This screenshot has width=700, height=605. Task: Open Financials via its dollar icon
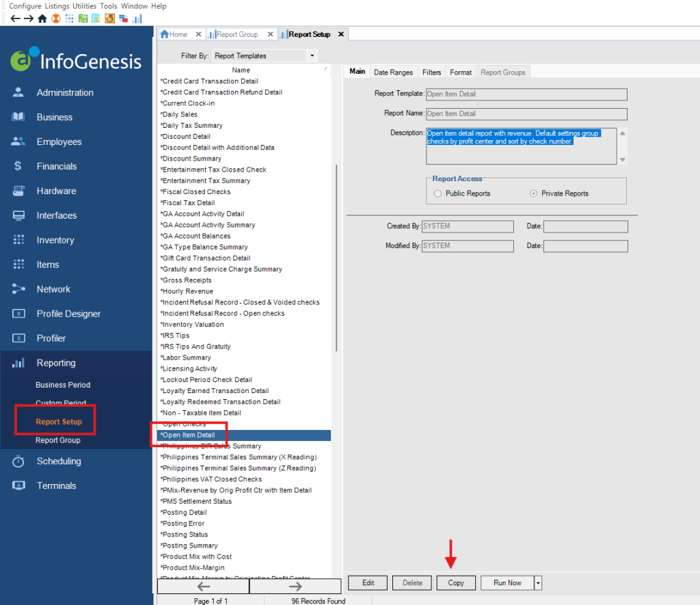18,166
